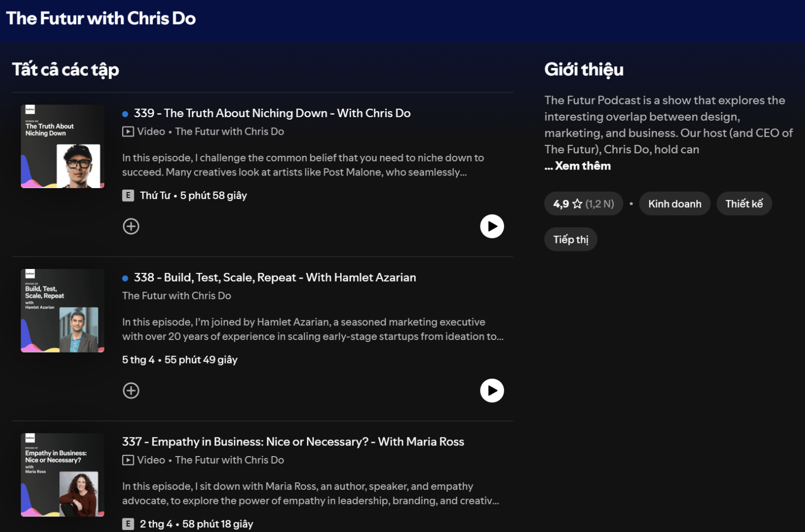Open show link under episode 338 title
The height and width of the screenshot is (532, 805).
(177, 296)
